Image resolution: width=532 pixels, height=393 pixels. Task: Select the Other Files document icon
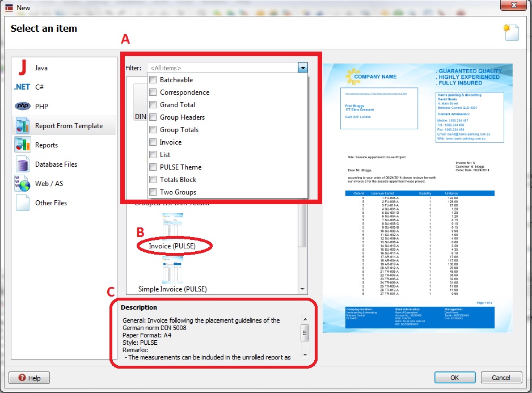[x=23, y=203]
